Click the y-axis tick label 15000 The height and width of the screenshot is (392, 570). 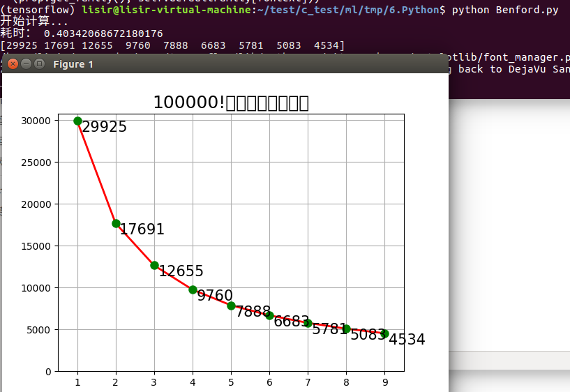coord(36,246)
